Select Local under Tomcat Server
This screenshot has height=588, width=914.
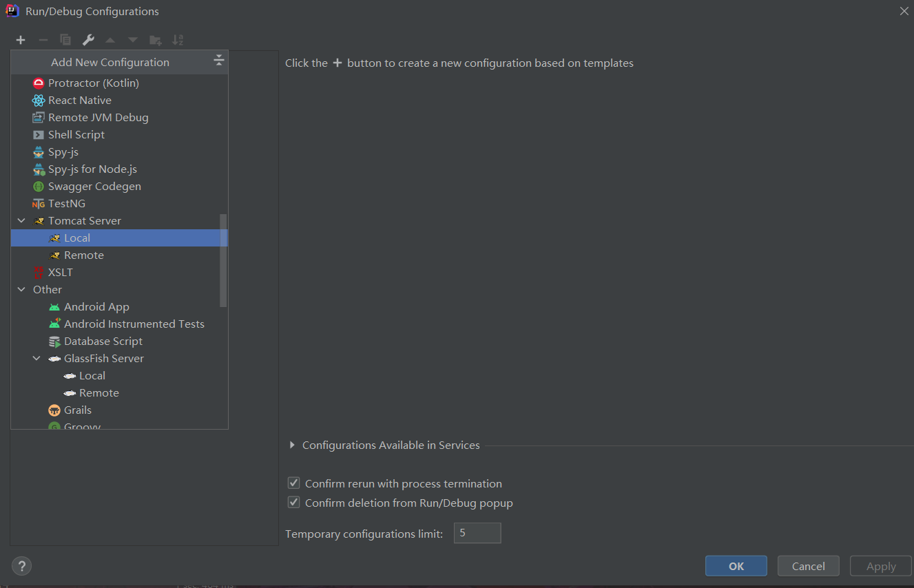pyautogui.click(x=119, y=238)
